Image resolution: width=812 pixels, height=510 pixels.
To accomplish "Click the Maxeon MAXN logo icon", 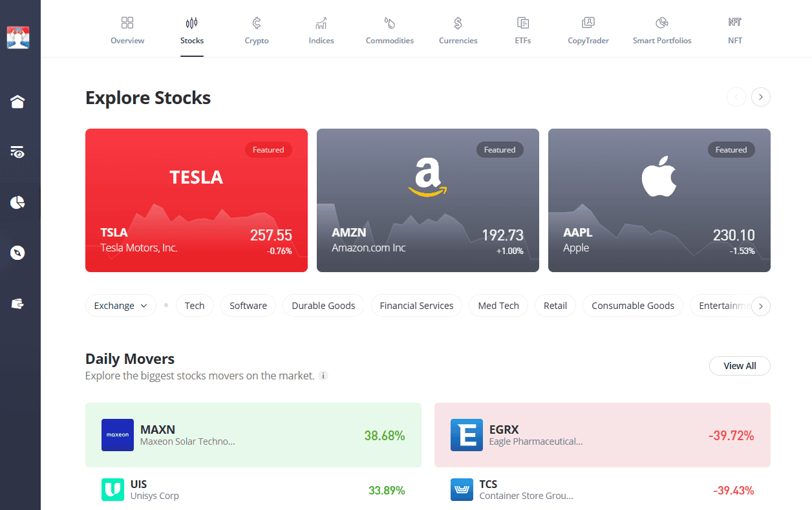I will pyautogui.click(x=118, y=435).
